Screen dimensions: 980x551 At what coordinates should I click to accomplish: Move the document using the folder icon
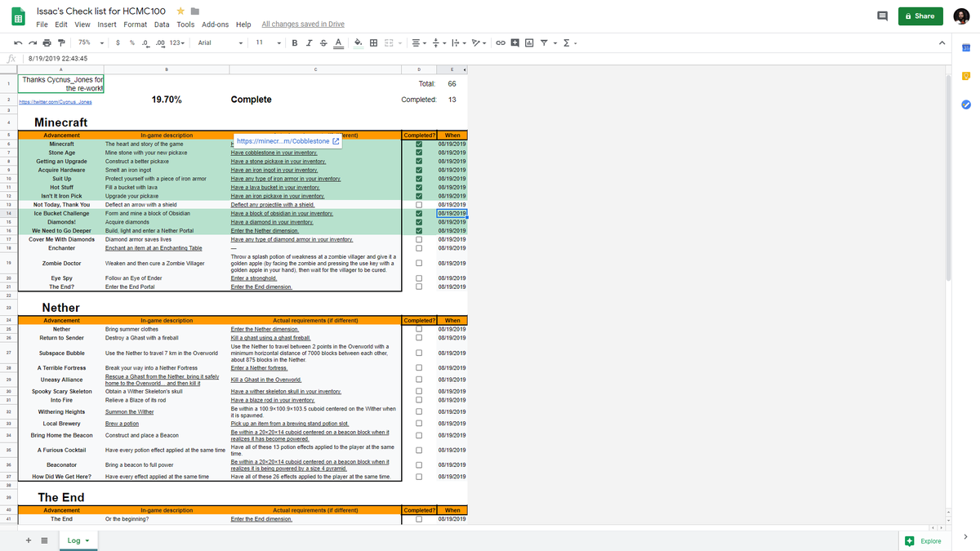[194, 11]
